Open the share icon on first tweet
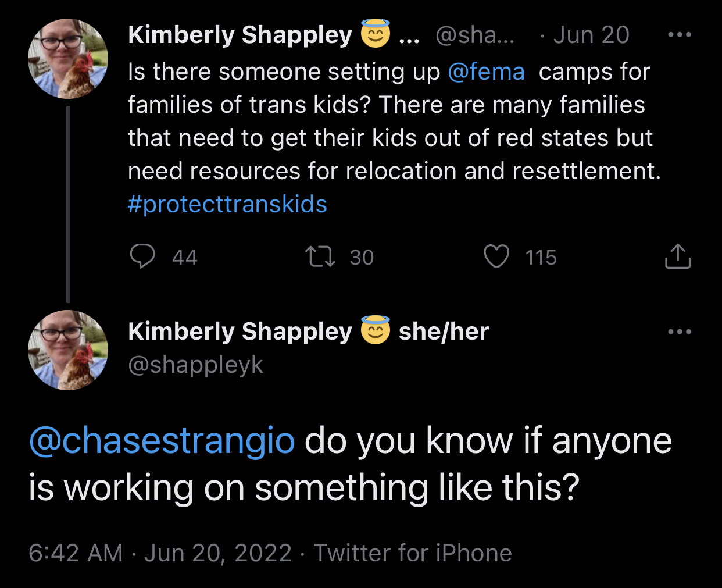Screen dimensions: 722x588 [x=677, y=256]
